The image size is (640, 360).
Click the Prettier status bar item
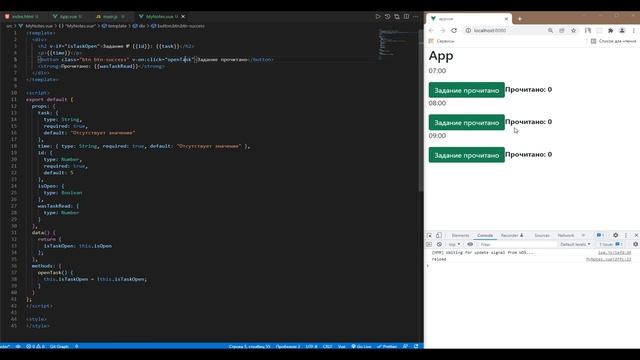pos(387,346)
